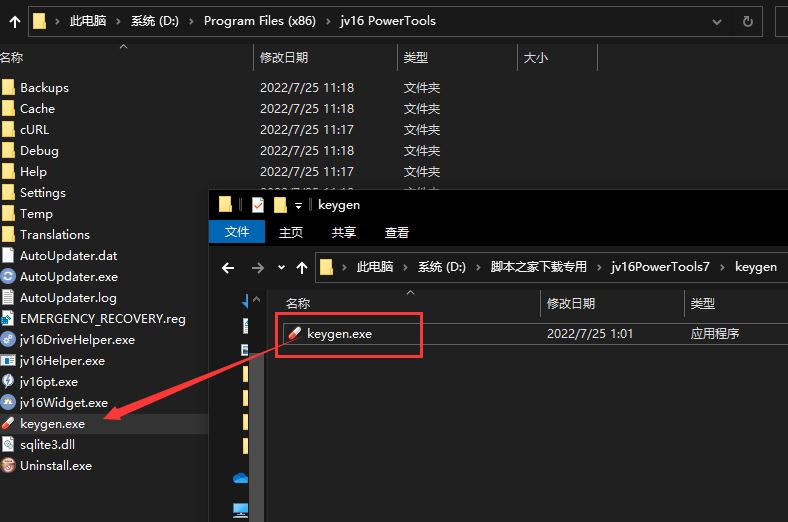Viewport: 788px width, 522px height.
Task: Click Program Files (x86) breadcrumb
Action: [x=260, y=21]
